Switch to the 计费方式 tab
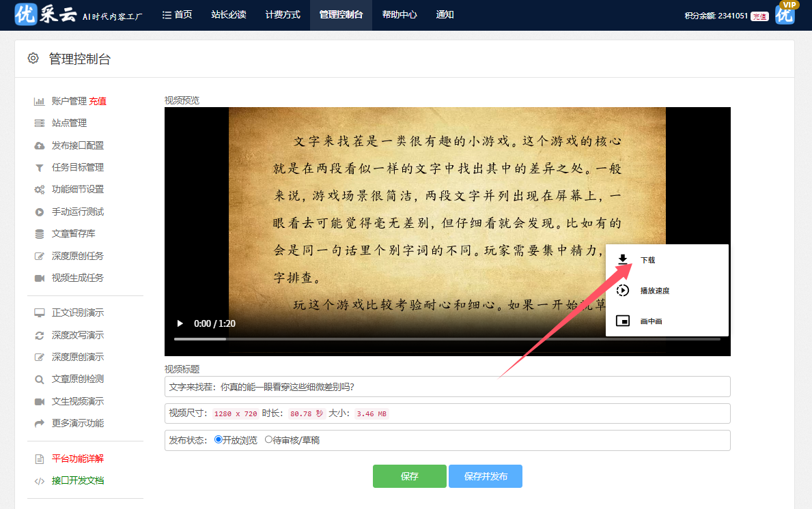This screenshot has height=509, width=812. pos(283,15)
